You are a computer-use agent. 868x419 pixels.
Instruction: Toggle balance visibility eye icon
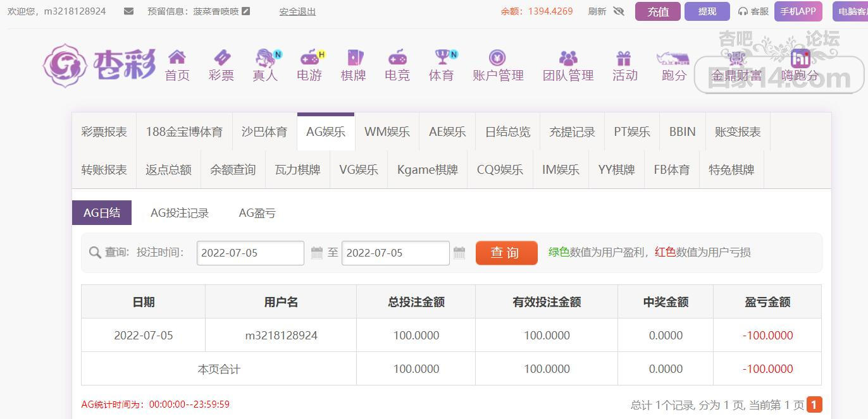(x=619, y=11)
